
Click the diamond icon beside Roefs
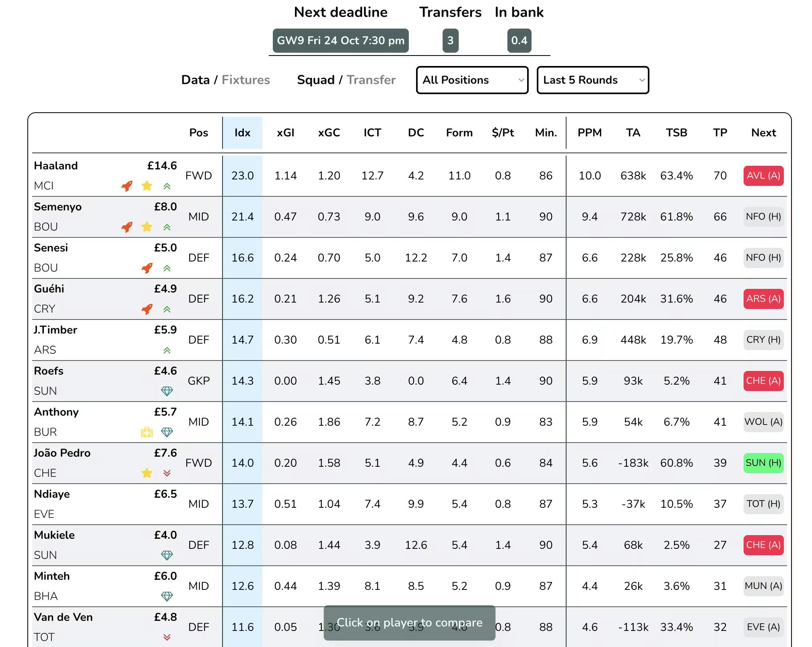pos(167,391)
